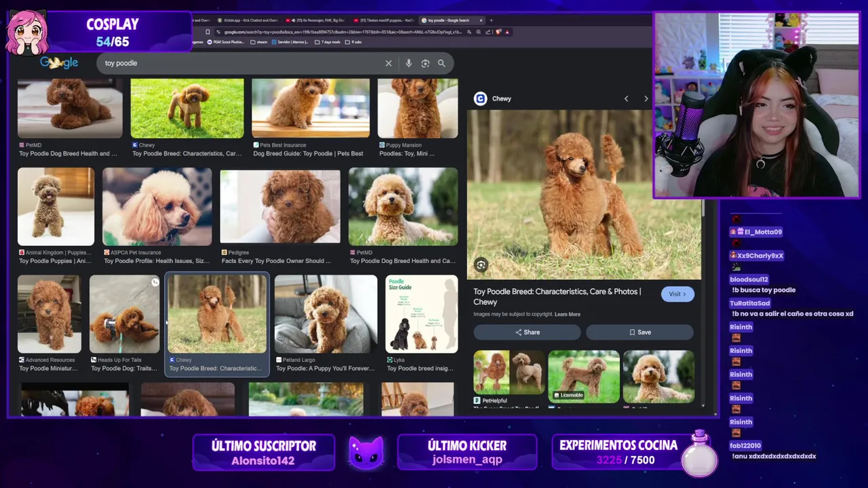
Task: Switch to the Ke Personajes FMK YouTube tab
Action: point(316,20)
